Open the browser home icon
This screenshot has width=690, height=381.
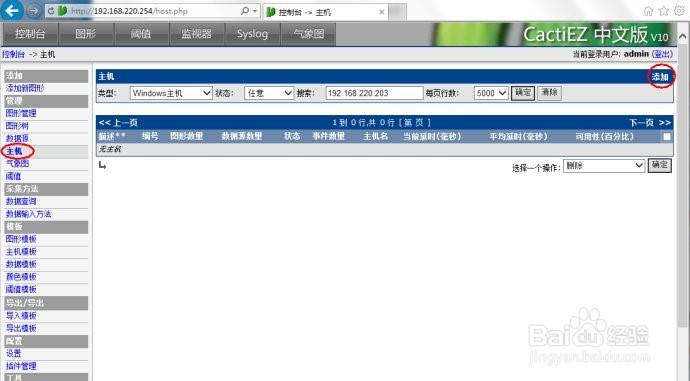648,11
